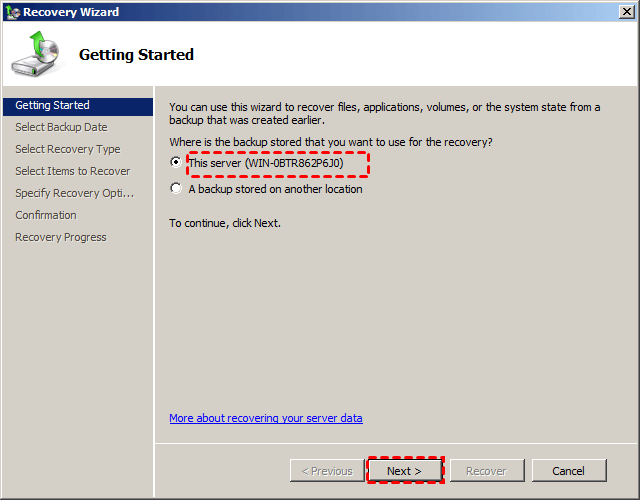Select Recovery Progress step in sidebar
The width and height of the screenshot is (640, 500).
[60, 237]
